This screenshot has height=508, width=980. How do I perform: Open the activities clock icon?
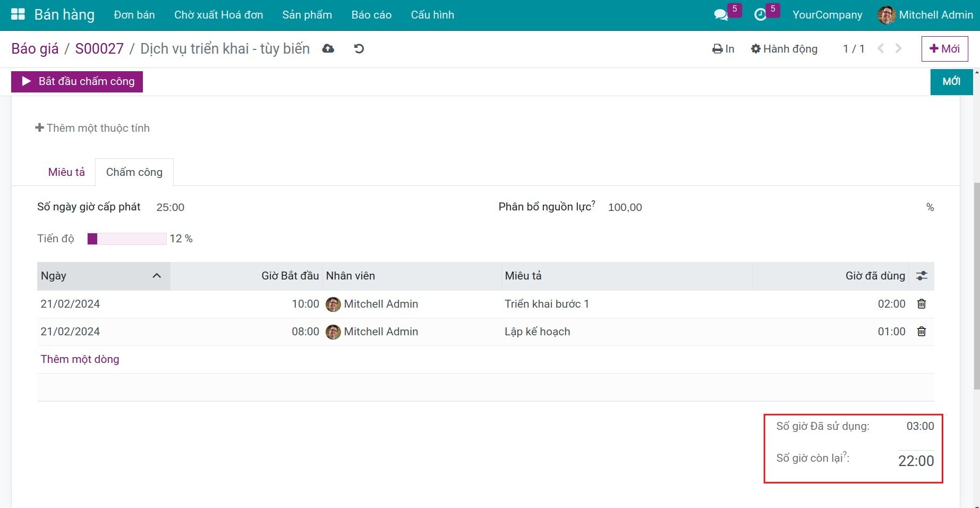pos(761,15)
